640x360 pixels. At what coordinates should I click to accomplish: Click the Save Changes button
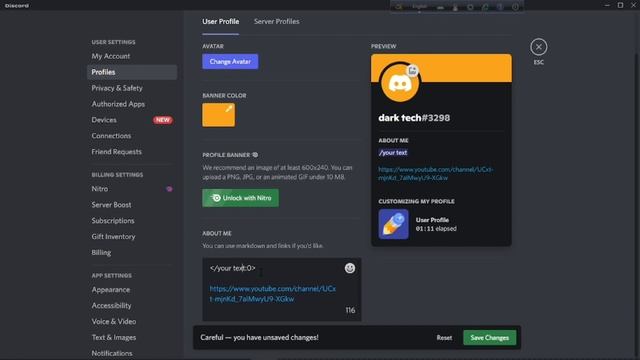click(489, 338)
